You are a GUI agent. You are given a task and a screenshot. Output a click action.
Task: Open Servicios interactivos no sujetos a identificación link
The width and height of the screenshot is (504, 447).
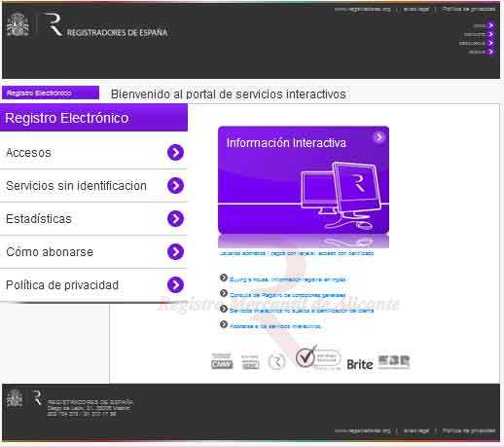302,311
